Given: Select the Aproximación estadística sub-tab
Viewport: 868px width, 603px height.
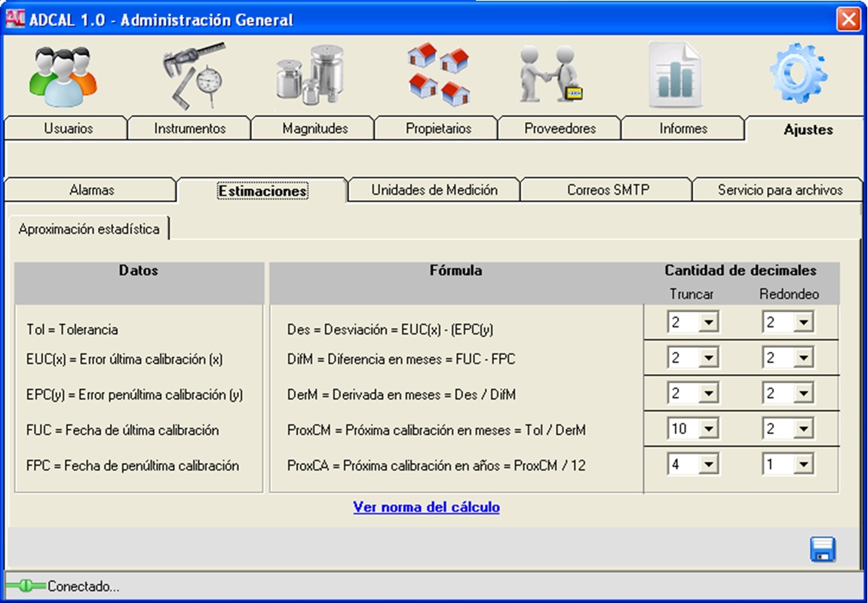Looking at the screenshot, I should tap(89, 229).
